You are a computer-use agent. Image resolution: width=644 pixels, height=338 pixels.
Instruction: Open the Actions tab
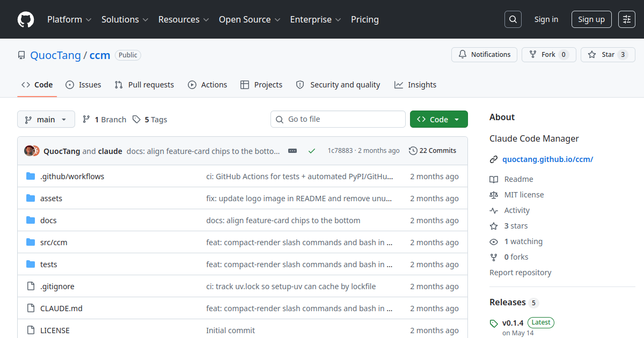pyautogui.click(x=207, y=85)
